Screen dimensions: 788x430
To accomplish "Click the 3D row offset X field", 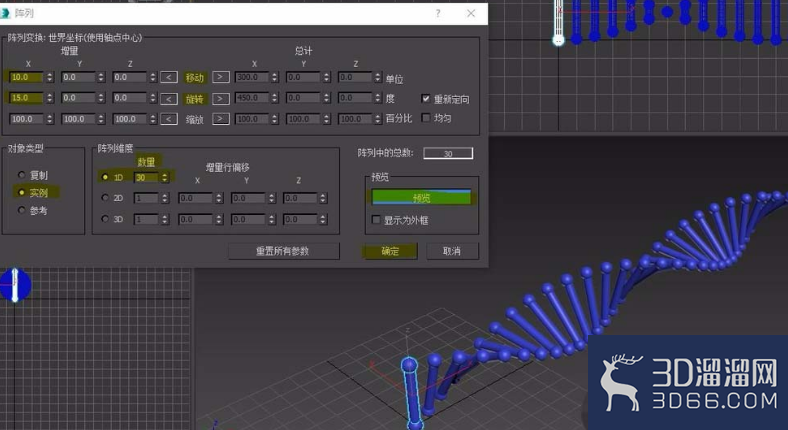I will coord(196,220).
